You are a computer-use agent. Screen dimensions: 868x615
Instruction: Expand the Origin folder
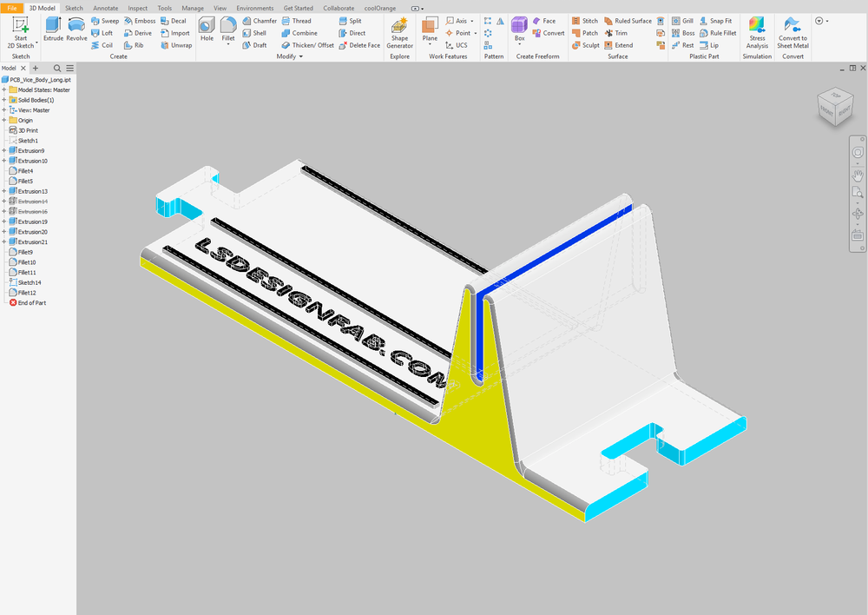click(x=3, y=120)
